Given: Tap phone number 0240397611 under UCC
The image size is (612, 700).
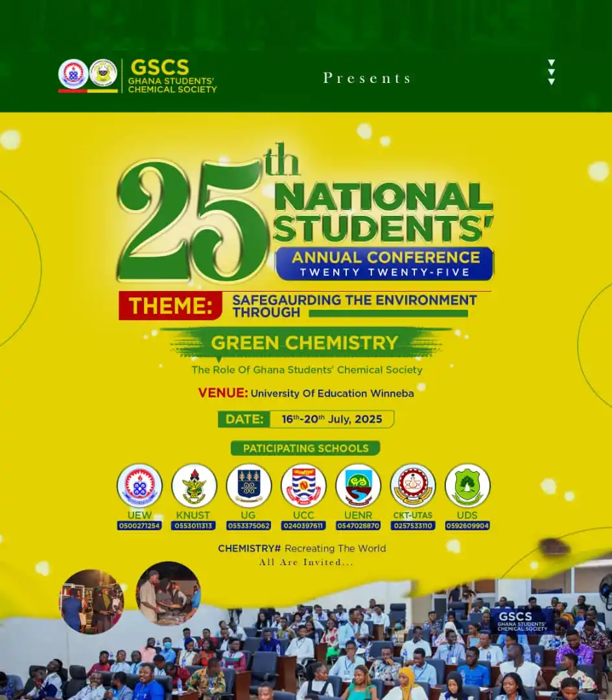Looking at the screenshot, I should [303, 526].
